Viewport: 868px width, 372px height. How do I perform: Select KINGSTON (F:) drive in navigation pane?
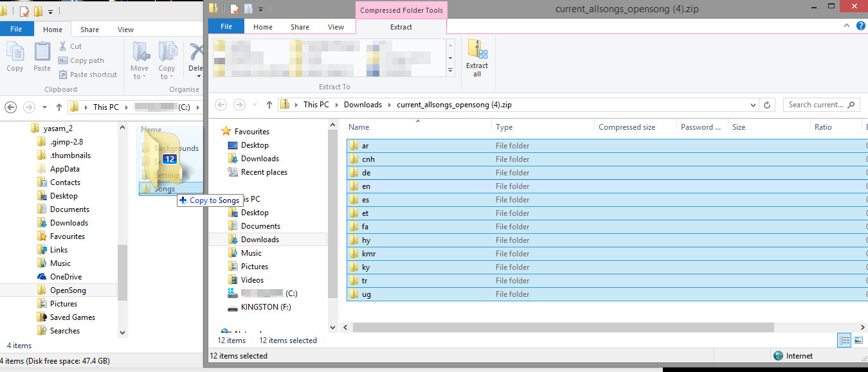266,307
